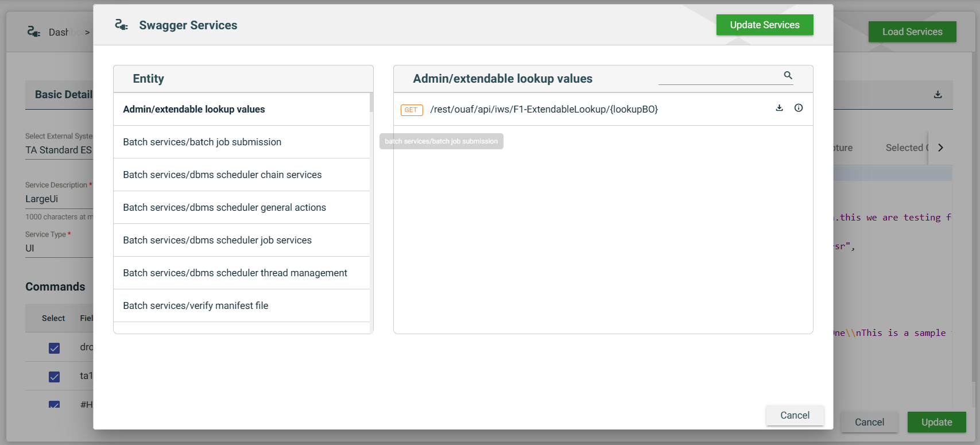Click download icon in the background header
The height and width of the screenshot is (445, 980).
click(x=938, y=95)
